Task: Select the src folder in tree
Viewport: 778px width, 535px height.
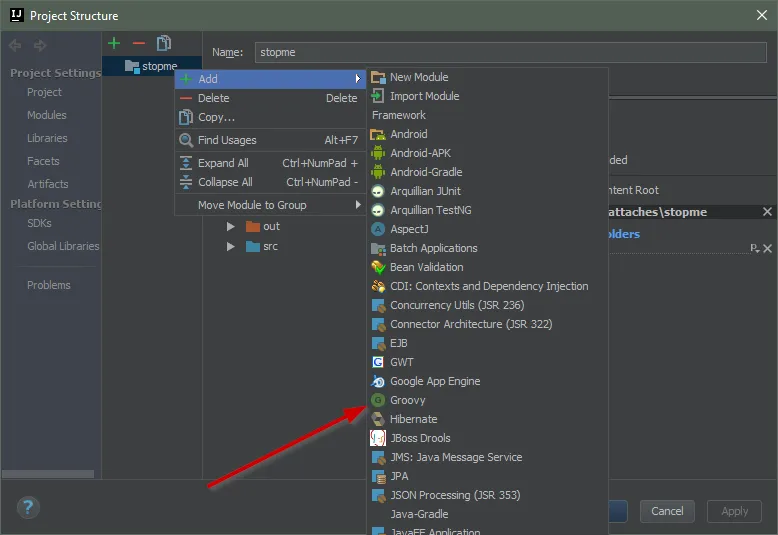Action: (262, 246)
